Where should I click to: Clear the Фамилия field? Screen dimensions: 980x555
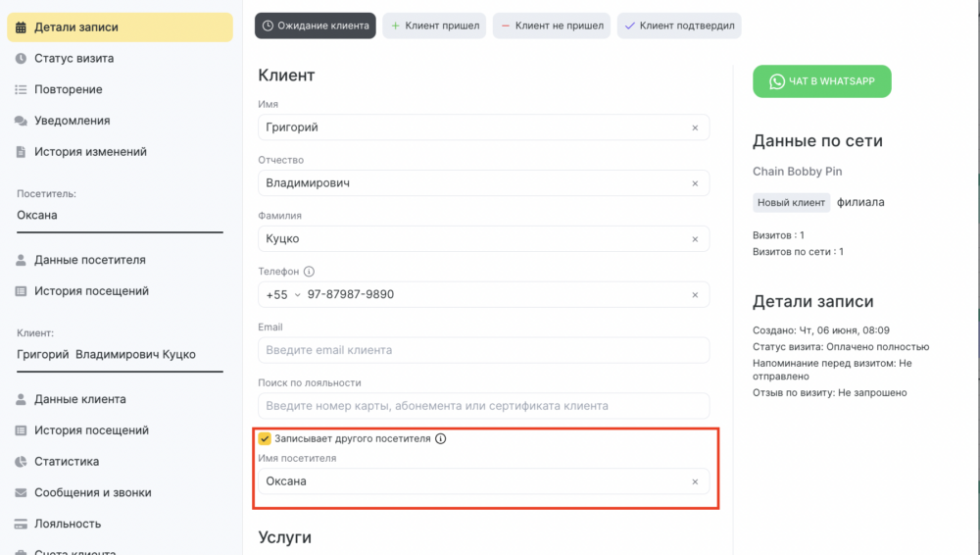(x=695, y=239)
